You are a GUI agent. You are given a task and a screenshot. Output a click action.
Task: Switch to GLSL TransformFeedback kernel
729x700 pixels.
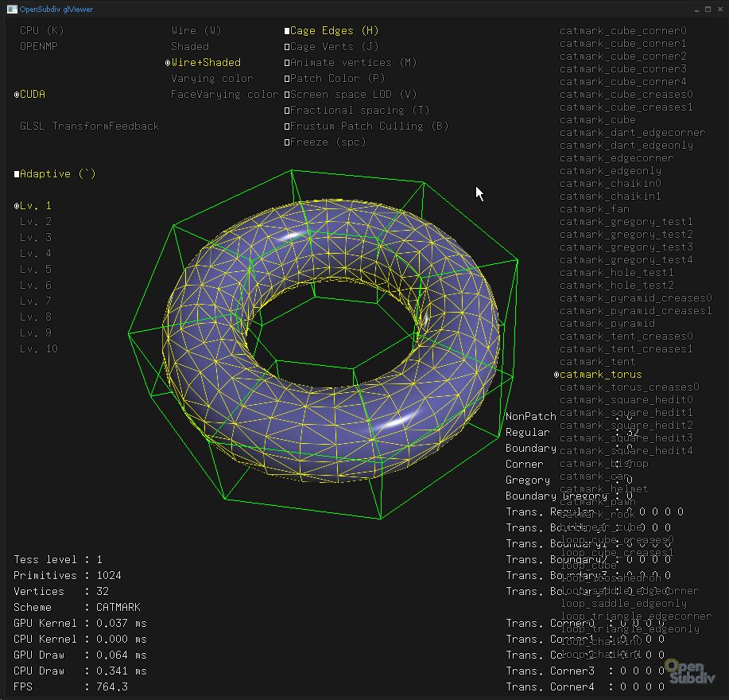click(89, 126)
